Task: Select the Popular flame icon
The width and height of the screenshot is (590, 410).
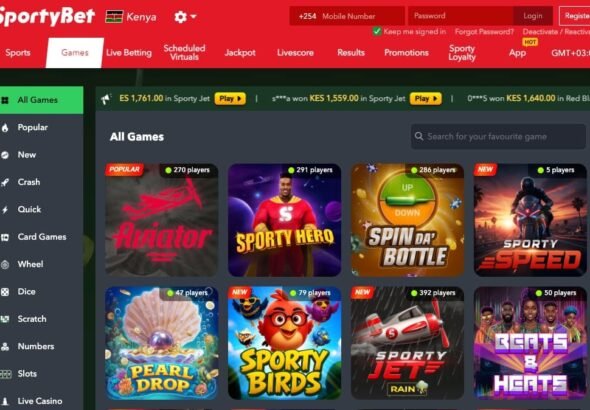Action: point(5,128)
